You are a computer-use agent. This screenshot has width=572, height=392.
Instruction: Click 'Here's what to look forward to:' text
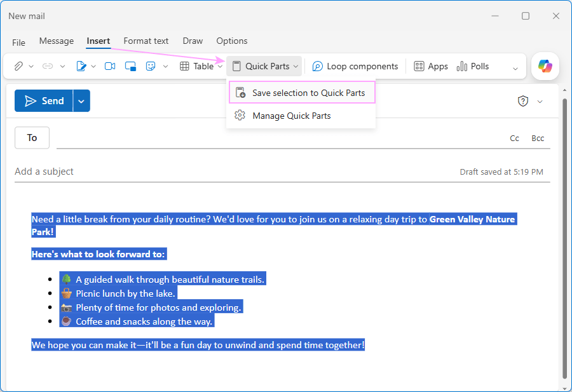coord(98,254)
